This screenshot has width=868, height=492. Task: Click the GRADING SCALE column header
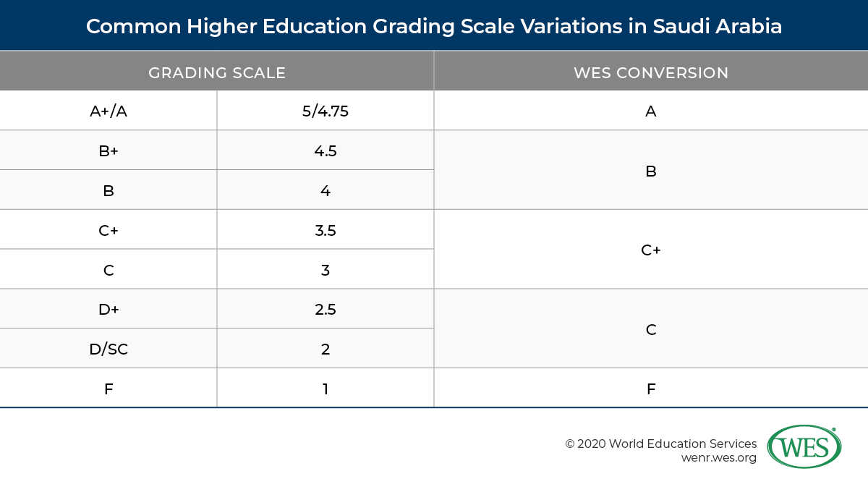pyautogui.click(x=217, y=72)
